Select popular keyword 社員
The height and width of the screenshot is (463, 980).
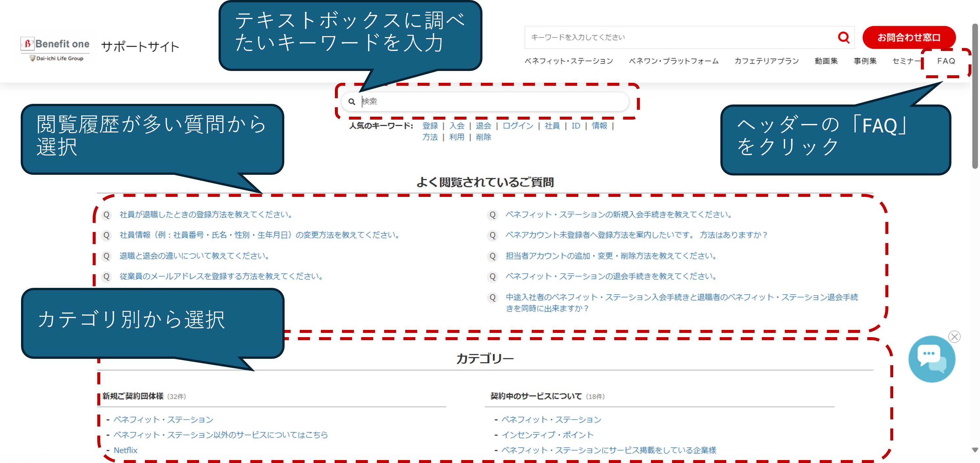[x=552, y=126]
